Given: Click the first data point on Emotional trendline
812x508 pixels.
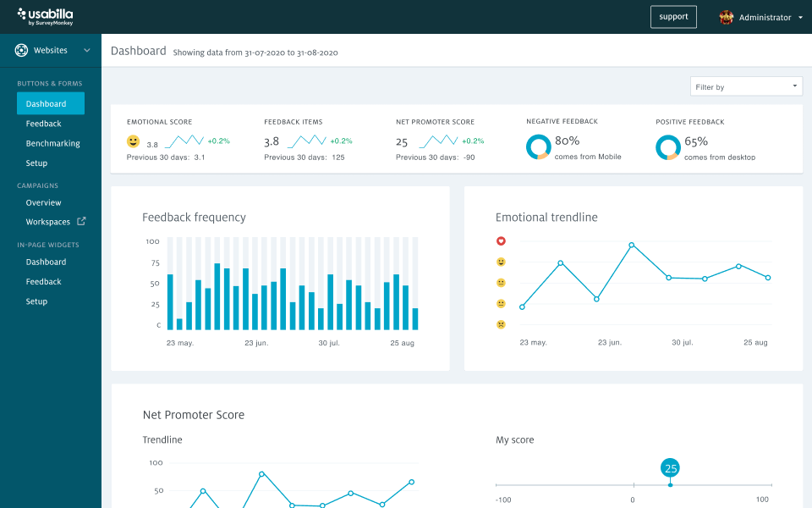Looking at the screenshot, I should (522, 306).
